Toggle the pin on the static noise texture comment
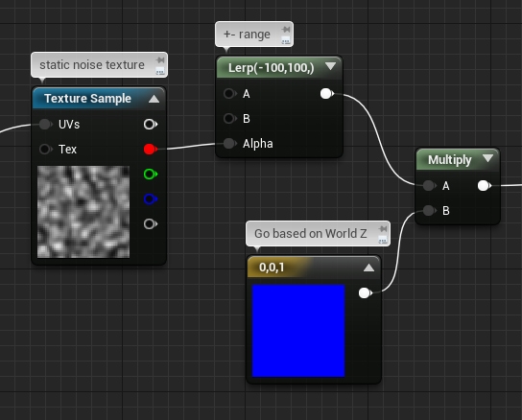522x420 pixels. (160, 59)
